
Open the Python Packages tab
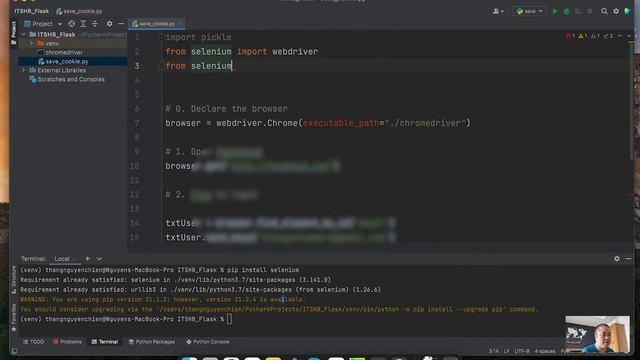(151, 342)
